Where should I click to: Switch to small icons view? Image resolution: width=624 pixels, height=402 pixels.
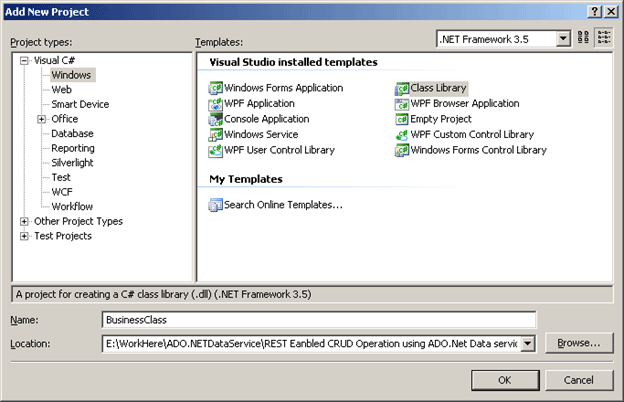(604, 38)
